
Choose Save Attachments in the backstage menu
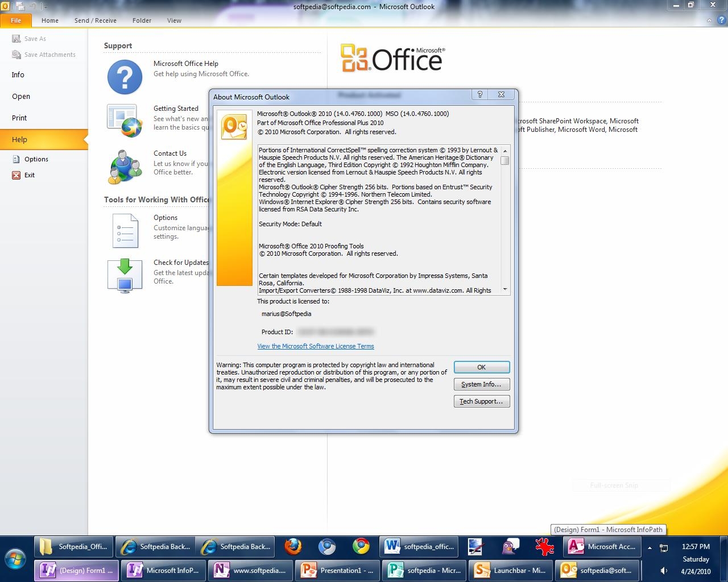44,55
